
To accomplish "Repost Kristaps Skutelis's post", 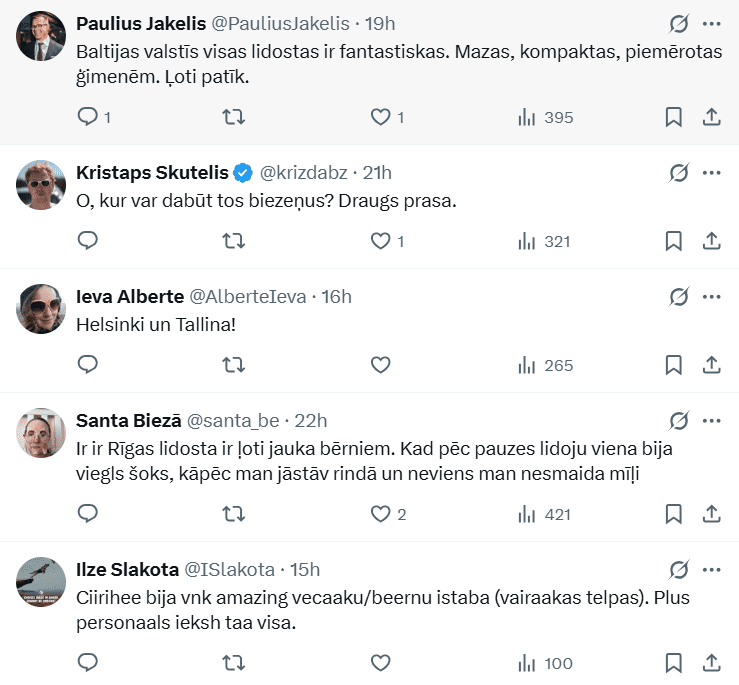I will tap(233, 241).
